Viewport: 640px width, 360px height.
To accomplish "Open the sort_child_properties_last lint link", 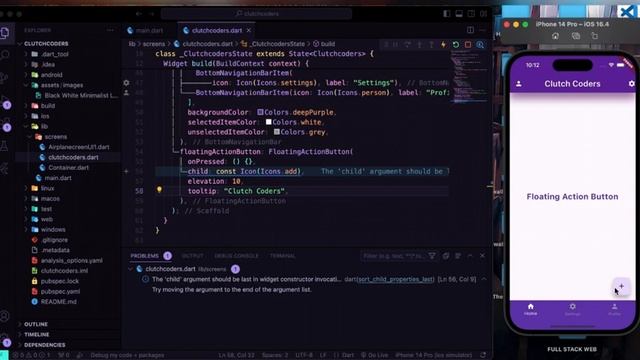I will coord(395,279).
